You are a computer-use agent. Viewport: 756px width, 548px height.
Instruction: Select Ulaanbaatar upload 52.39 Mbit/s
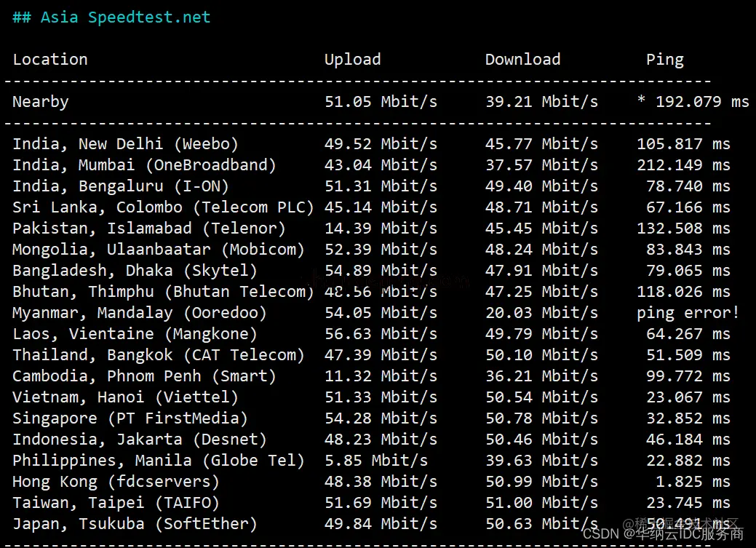(x=381, y=250)
